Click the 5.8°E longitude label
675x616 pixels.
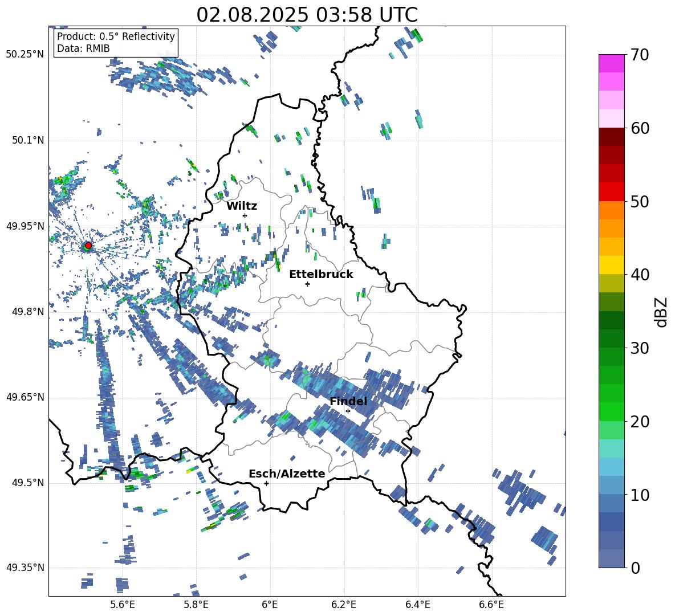pos(196,605)
